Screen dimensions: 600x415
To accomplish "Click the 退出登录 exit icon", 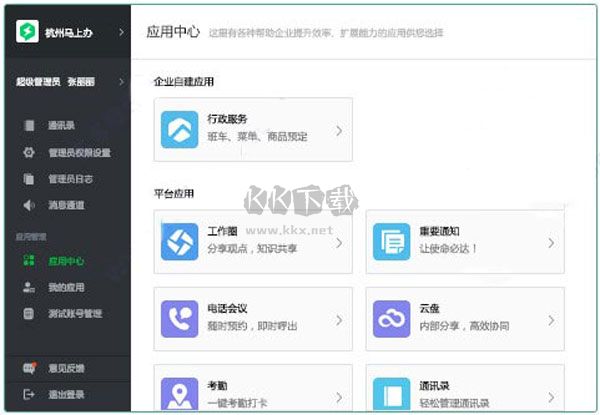I will click(x=29, y=394).
